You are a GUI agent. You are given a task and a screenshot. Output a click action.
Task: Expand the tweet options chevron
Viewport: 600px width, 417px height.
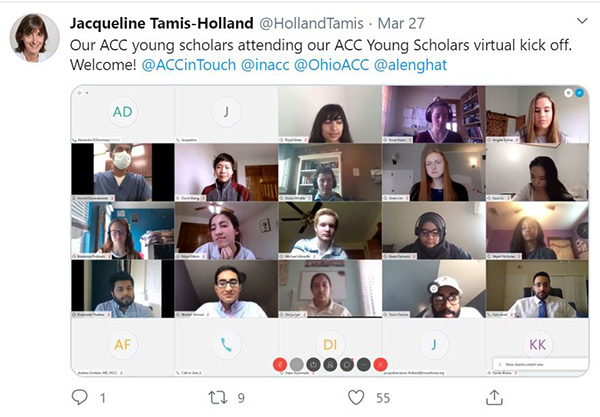(x=582, y=21)
